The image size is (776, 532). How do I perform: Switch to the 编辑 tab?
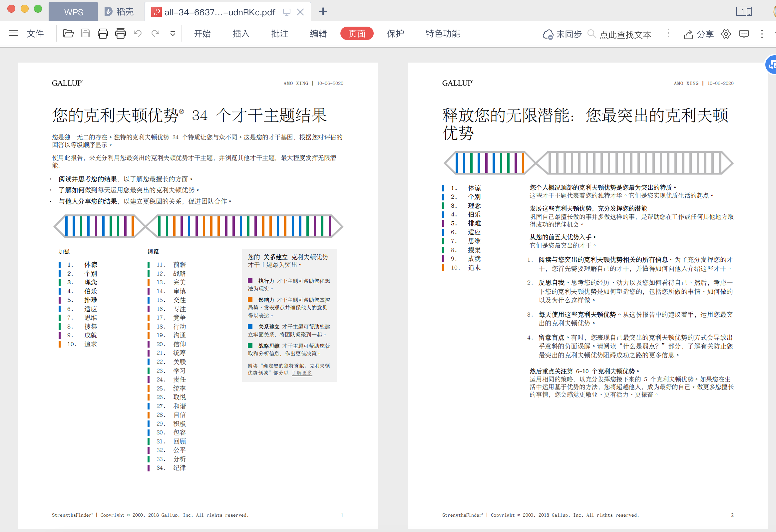click(x=318, y=34)
